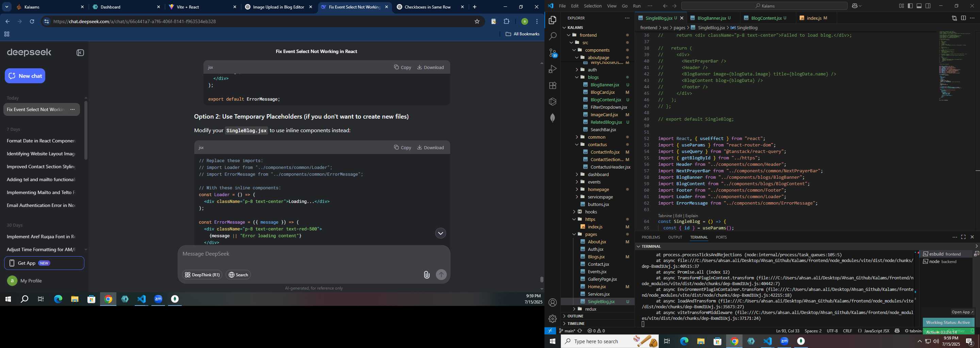Click the remote window icon in status bar
980x348 pixels.
pos(550,331)
